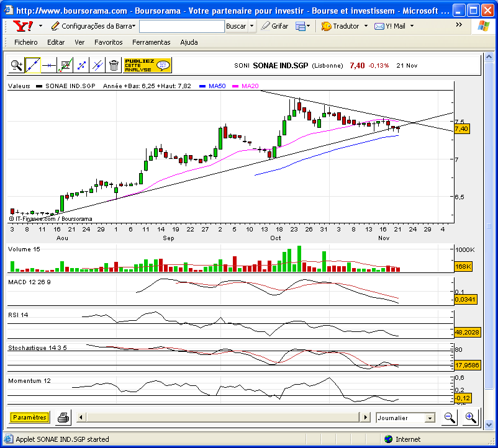
Task: Click the status bar page icon
Action: point(9,439)
